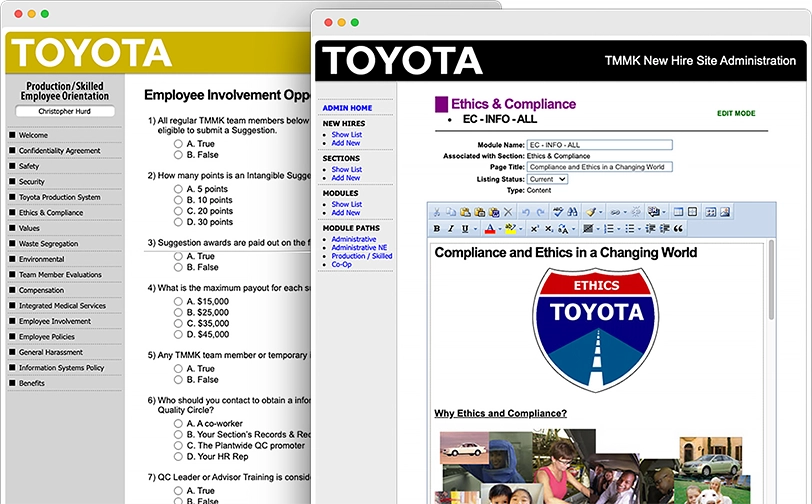Go to ADMIN HOME link

click(347, 108)
